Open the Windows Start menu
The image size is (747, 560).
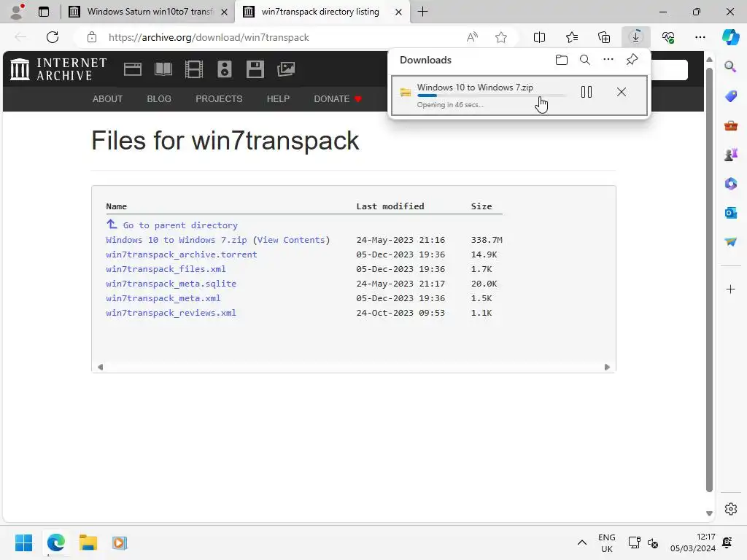tap(23, 542)
